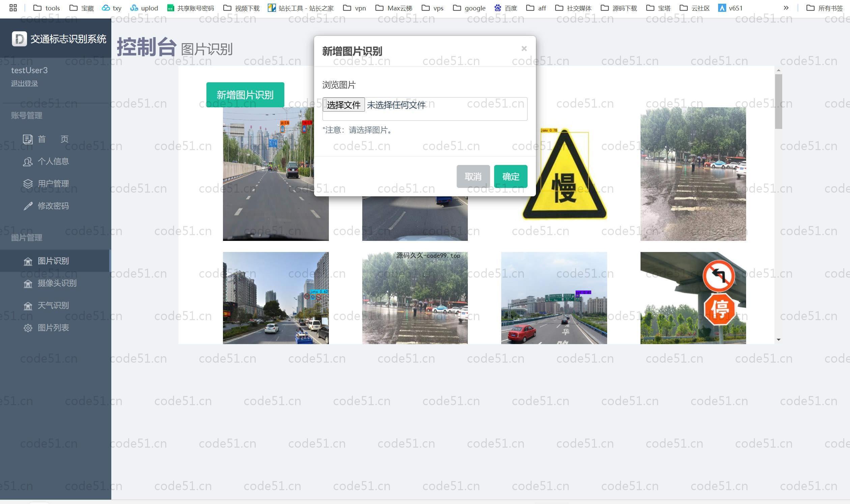850x504 pixels.
Task: Open the street with jzto label thumbnail
Action: pos(276,298)
